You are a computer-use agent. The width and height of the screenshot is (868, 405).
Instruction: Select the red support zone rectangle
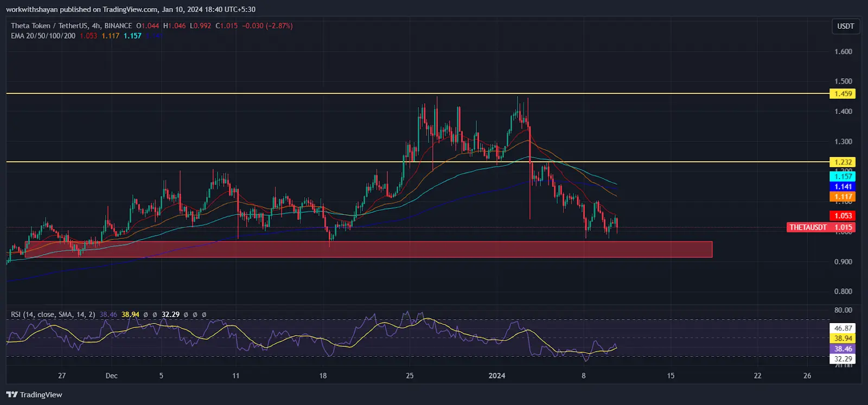click(x=368, y=249)
